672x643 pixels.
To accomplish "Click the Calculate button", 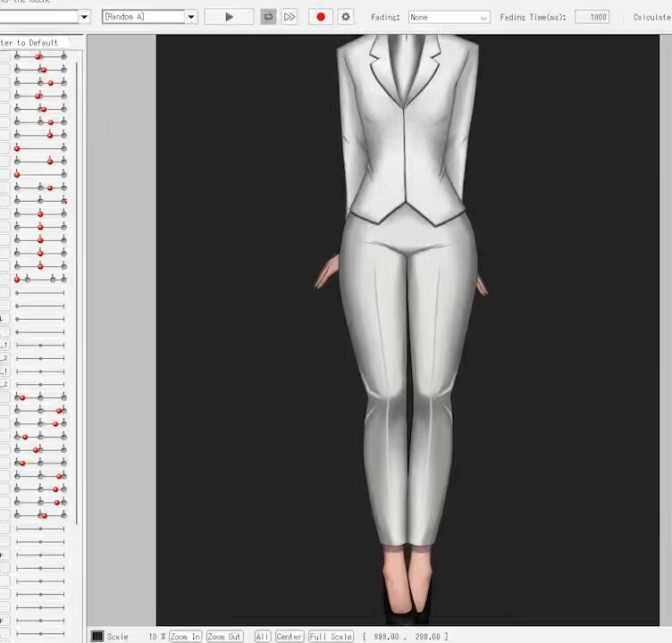I will (651, 17).
